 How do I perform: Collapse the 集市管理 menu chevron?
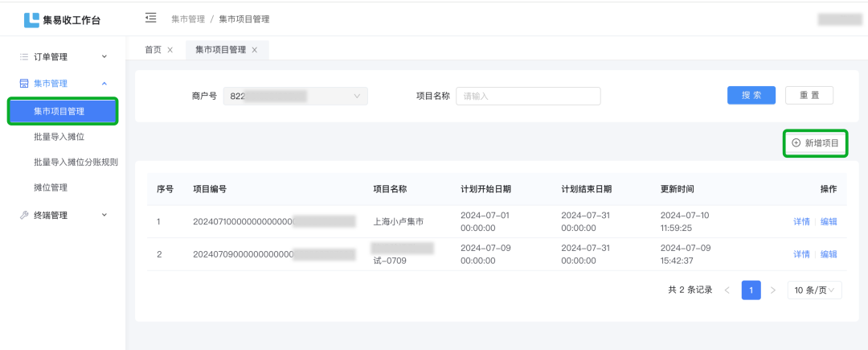tap(104, 84)
